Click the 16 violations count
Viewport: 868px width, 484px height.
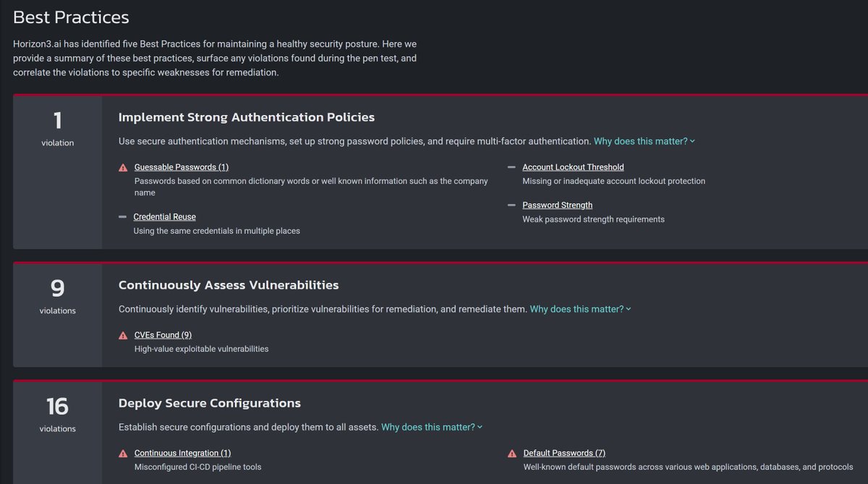coord(58,414)
